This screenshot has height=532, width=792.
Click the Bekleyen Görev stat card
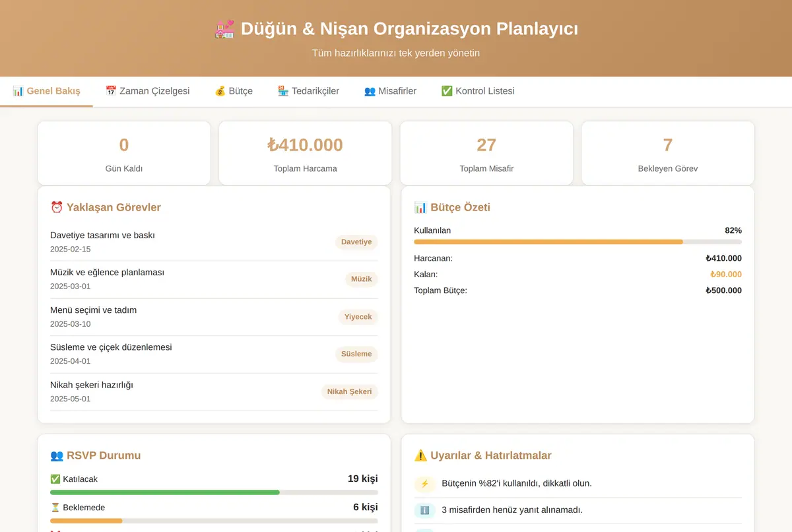[x=667, y=153]
